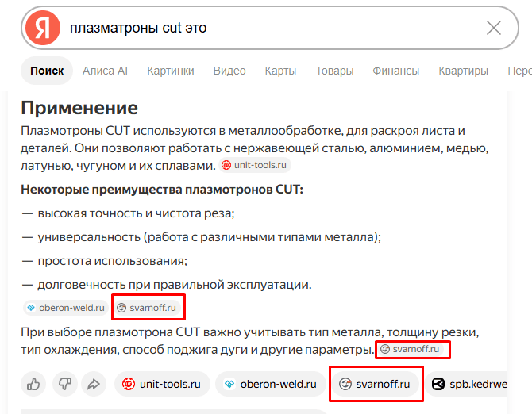This screenshot has height=414, width=532.
Task: Click 'долговечность при правильной эксплуатации' item
Action: pos(175,284)
